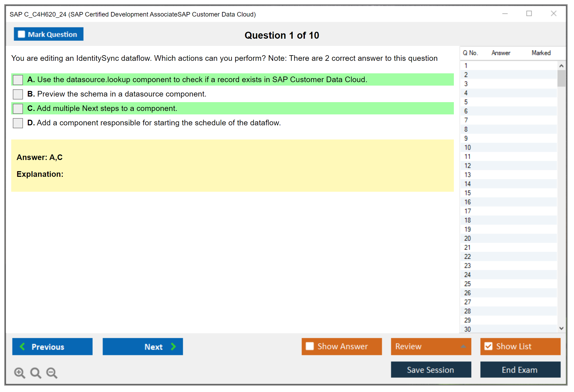Maximize the exam window
Screen dimensions: 574x392
click(x=529, y=14)
